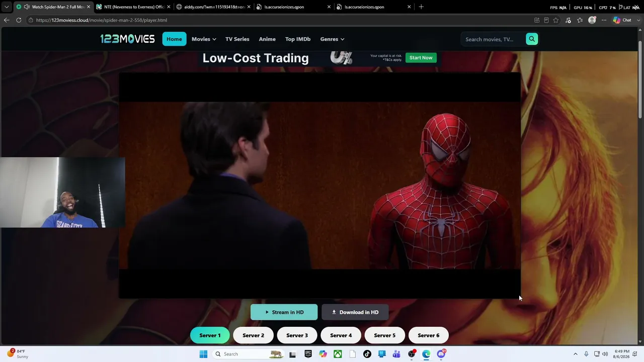Open Task View from the taskbar
This screenshot has height=362, width=644.
pos(292,354)
